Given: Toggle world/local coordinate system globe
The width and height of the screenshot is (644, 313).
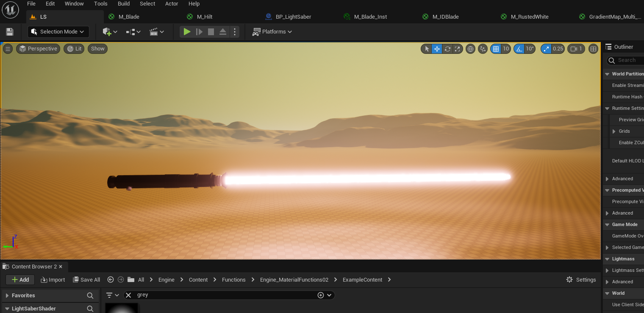Looking at the screenshot, I should [470, 49].
